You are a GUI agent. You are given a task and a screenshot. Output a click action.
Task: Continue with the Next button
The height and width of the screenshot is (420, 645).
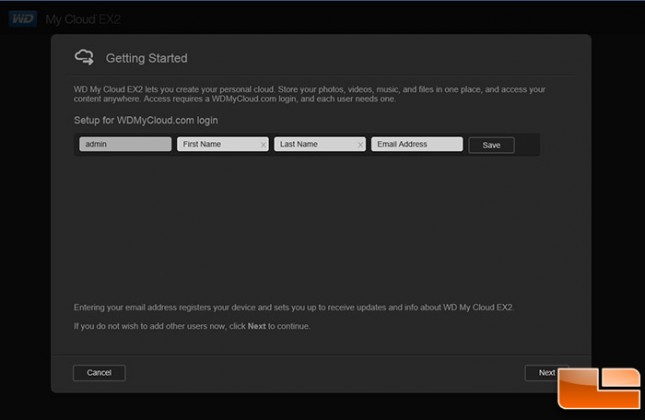[x=547, y=373]
